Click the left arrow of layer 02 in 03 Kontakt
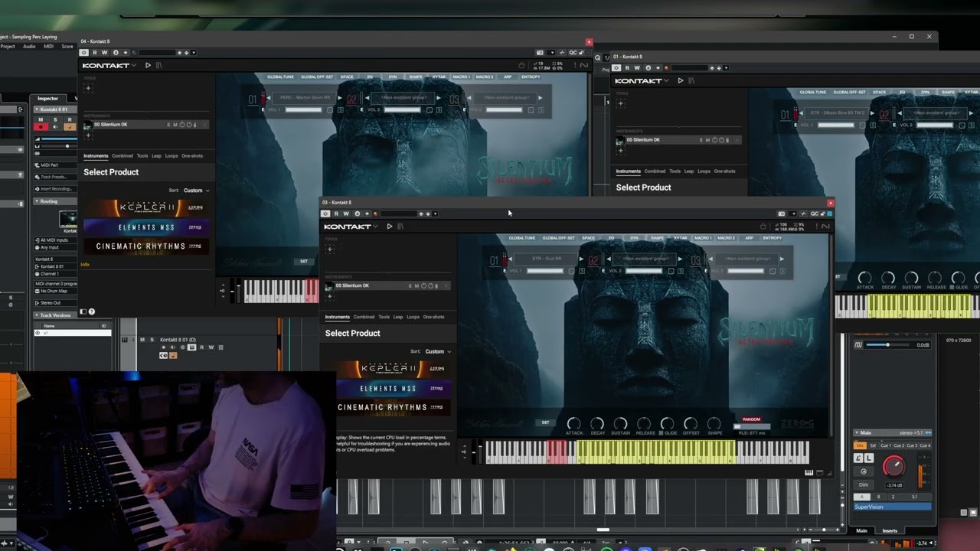The image size is (980, 551). pyautogui.click(x=609, y=259)
